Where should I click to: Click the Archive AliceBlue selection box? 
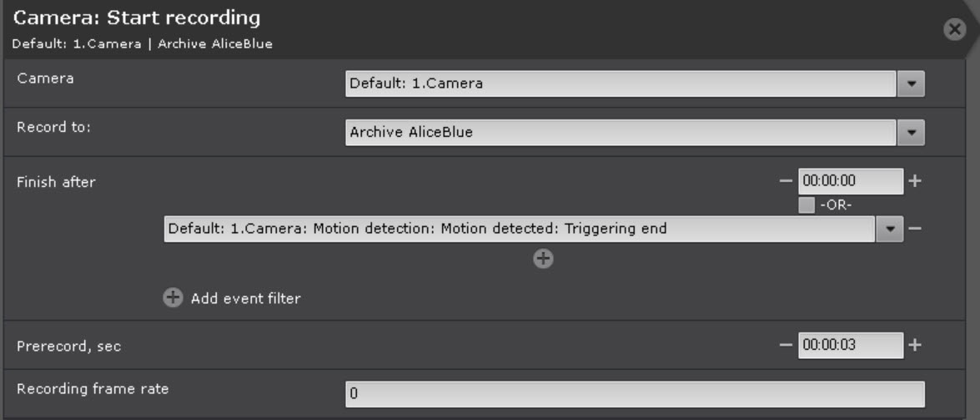[621, 132]
